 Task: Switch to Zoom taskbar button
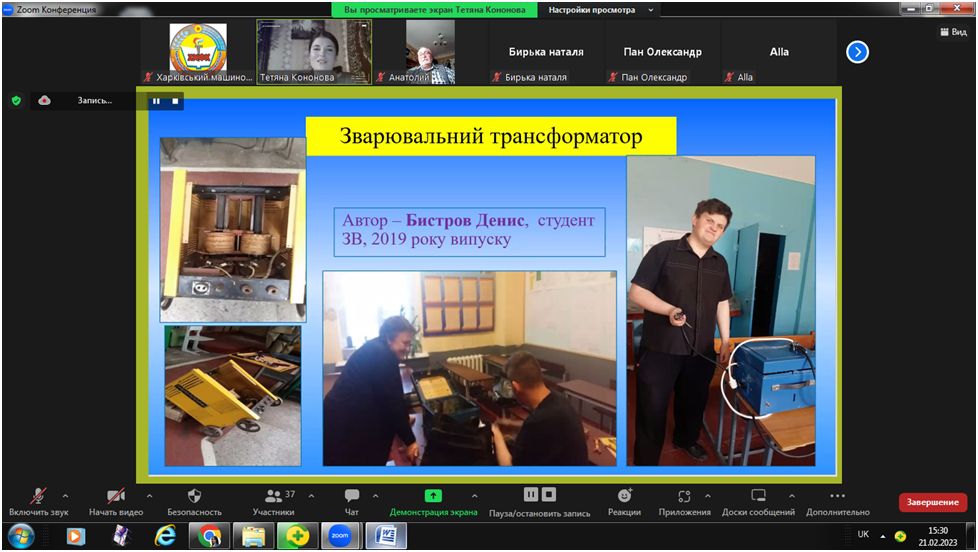(341, 536)
